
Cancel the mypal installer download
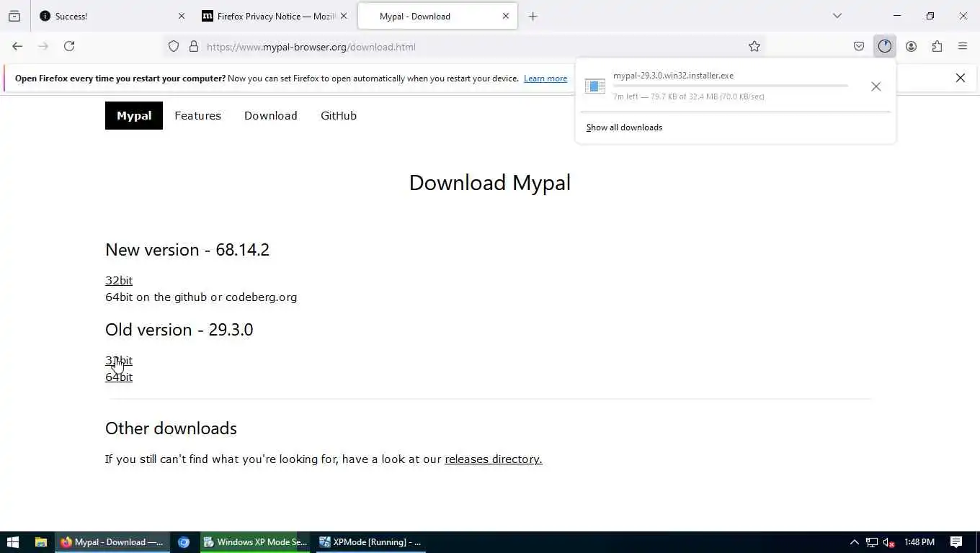pos(876,86)
